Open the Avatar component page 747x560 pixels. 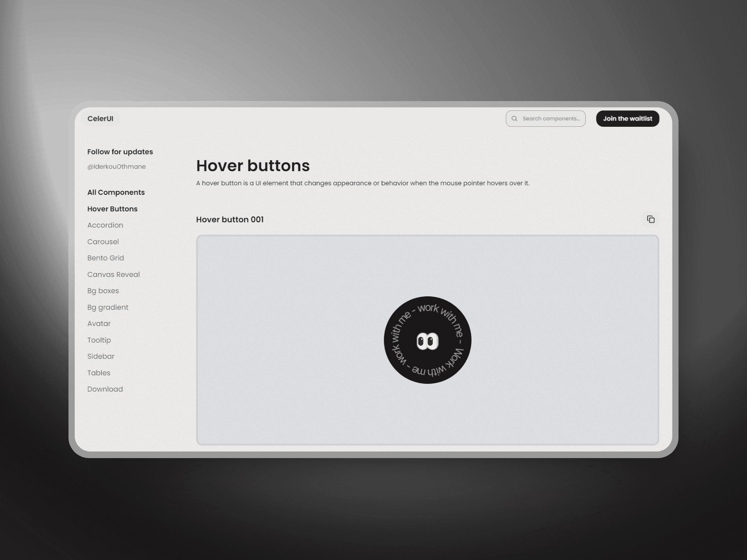tap(99, 324)
